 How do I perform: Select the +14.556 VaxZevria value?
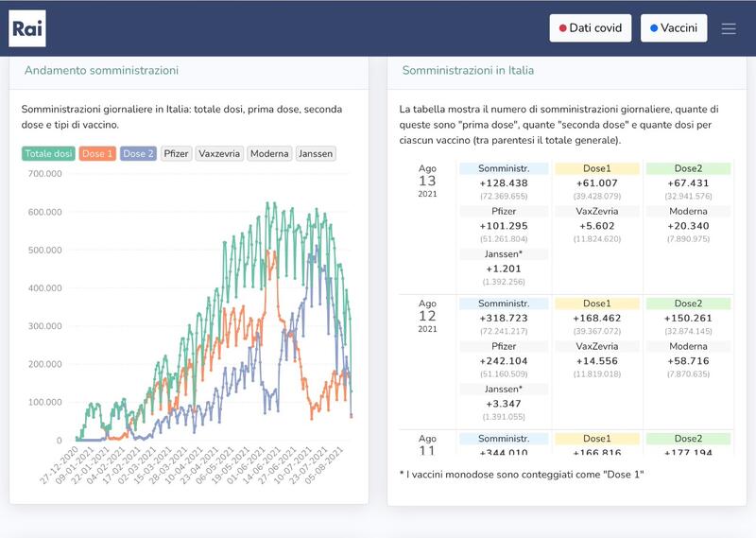[x=597, y=361]
